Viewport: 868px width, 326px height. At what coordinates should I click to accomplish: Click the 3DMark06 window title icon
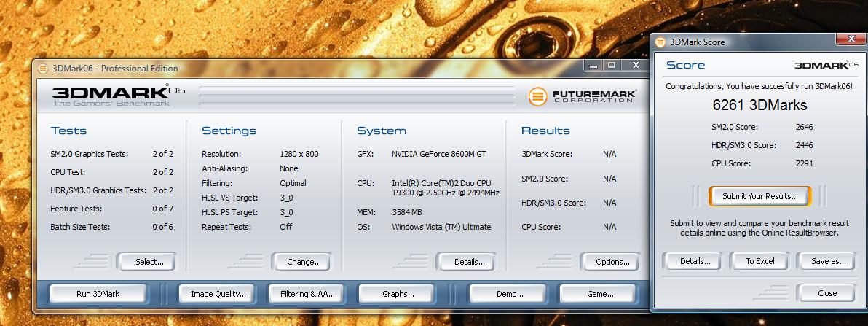pyautogui.click(x=43, y=69)
